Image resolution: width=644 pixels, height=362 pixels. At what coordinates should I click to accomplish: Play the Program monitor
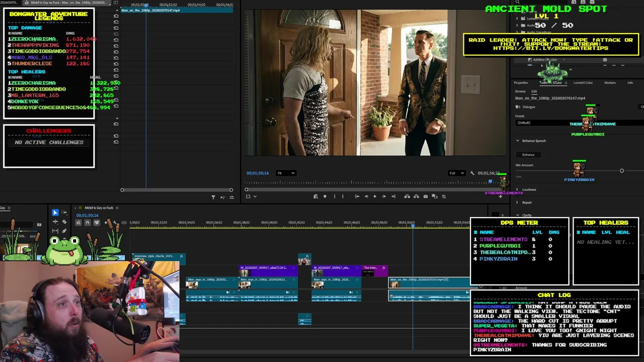coord(375,197)
